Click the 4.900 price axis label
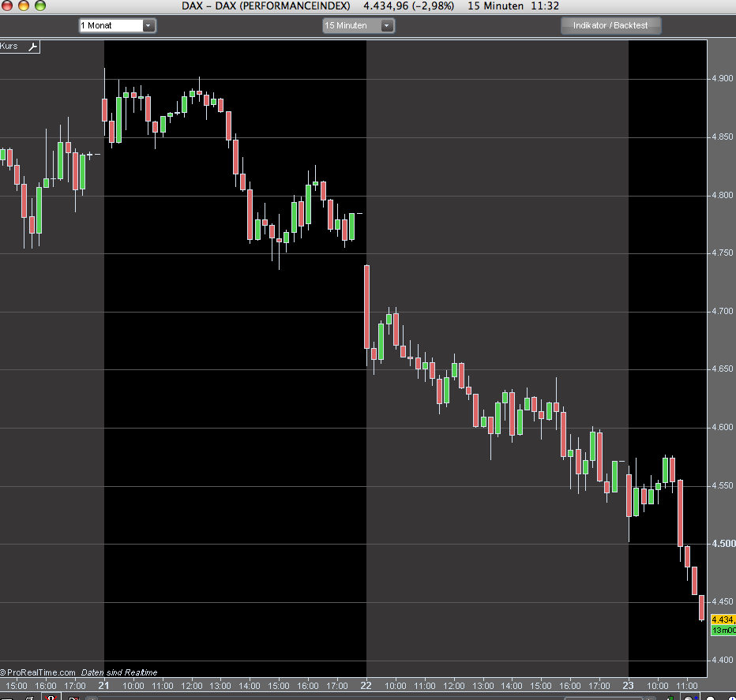The height and width of the screenshot is (700, 736). point(722,78)
